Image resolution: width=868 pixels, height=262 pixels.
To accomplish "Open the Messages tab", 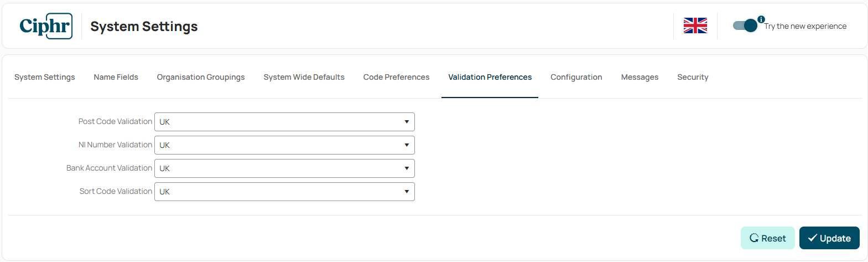I will (640, 77).
